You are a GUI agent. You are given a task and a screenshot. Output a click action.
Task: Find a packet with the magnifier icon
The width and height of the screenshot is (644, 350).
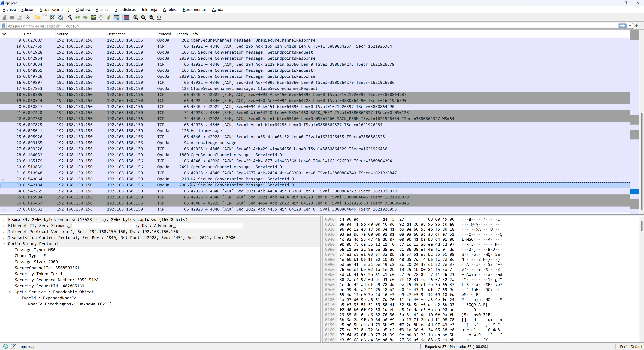70,17
